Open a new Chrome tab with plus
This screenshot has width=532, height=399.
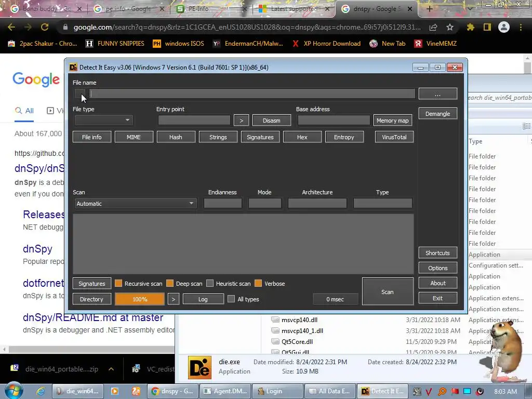[x=429, y=9]
